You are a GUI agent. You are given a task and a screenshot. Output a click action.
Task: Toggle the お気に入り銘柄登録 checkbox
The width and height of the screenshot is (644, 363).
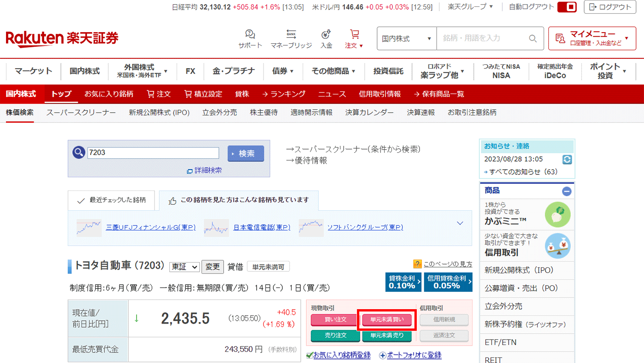click(310, 356)
